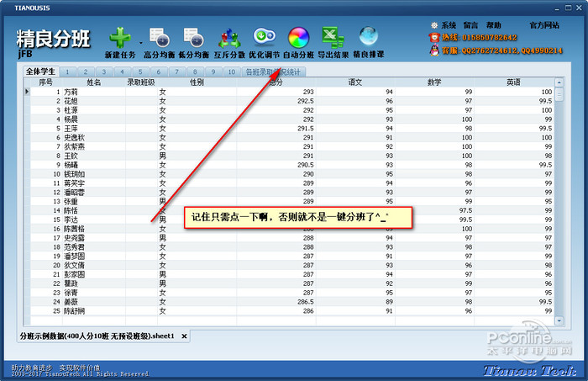Click the colorful 自动分班 icon

click(x=298, y=38)
